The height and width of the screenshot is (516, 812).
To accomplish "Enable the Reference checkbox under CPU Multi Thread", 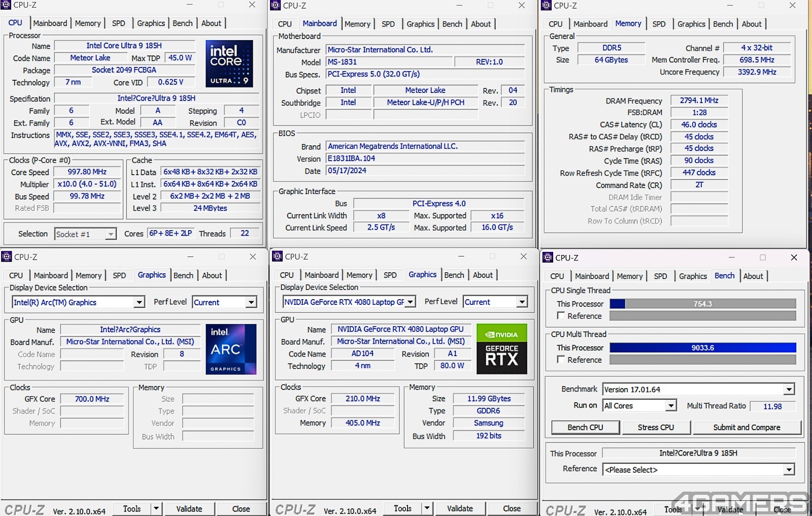I will coord(561,359).
